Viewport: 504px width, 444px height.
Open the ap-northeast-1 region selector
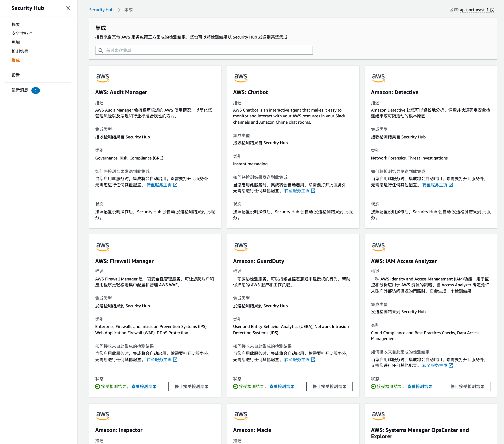476,10
